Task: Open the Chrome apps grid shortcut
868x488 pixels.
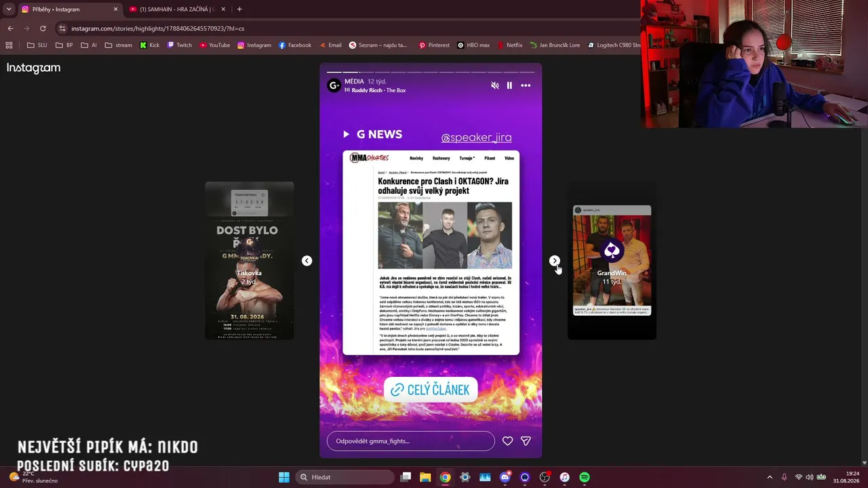Action: point(9,45)
